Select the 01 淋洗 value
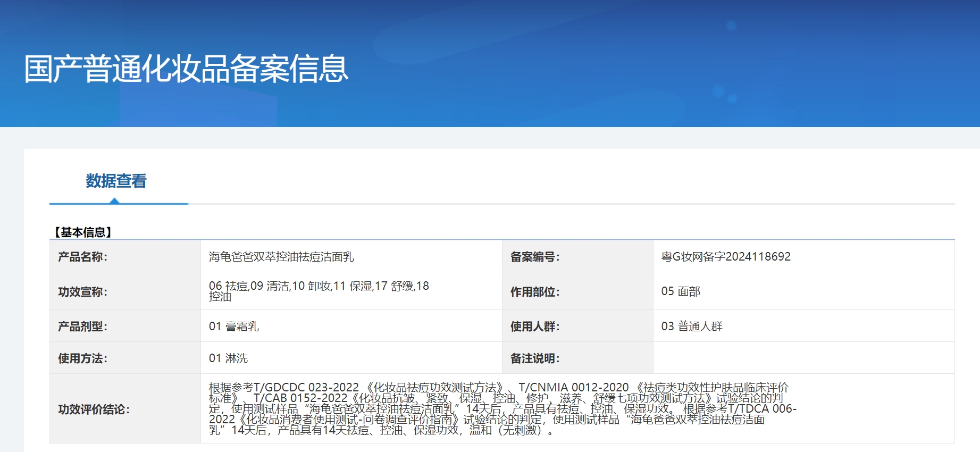The image size is (980, 452). (x=228, y=358)
